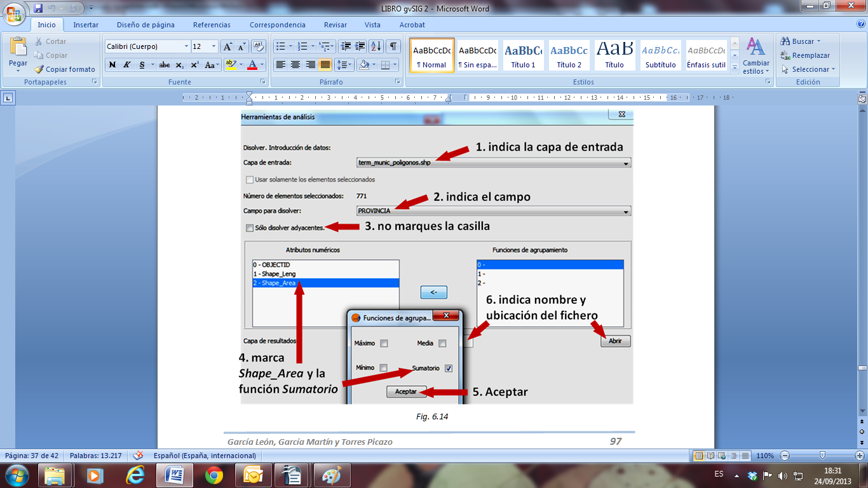868x488 pixels.
Task: Open highlight color picker arrow
Action: 240,65
